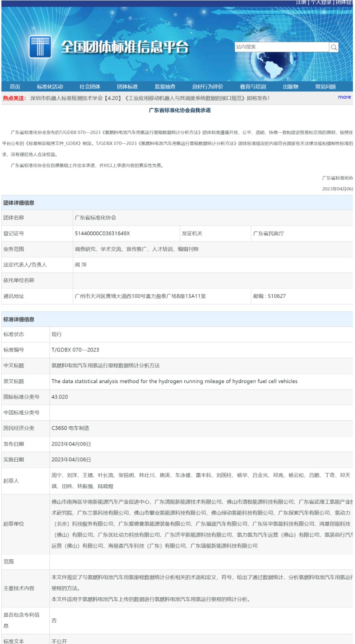
Task: Open the 教育与培训 menu
Action: 253,86
